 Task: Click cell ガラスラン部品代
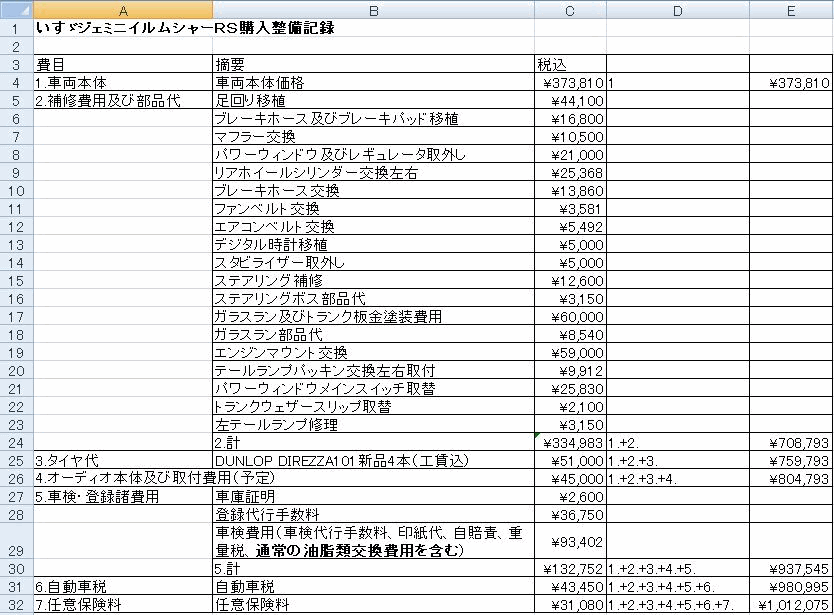coord(373,335)
